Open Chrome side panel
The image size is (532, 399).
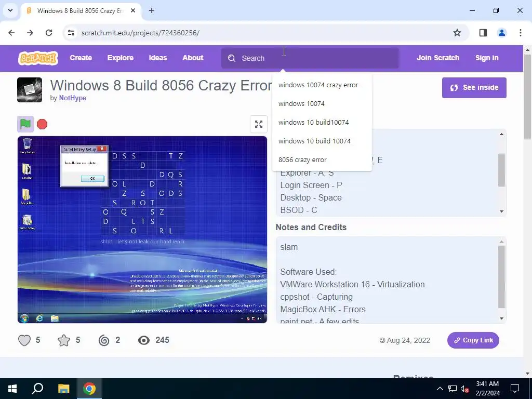pyautogui.click(x=483, y=33)
